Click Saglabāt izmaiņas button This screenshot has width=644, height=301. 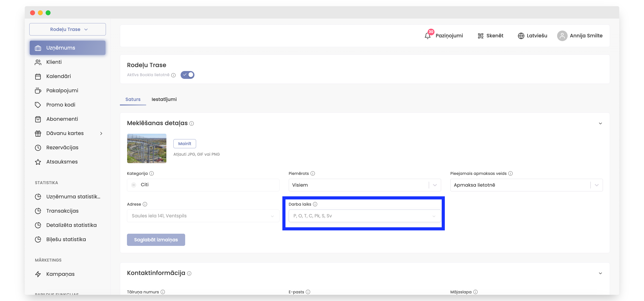tap(156, 240)
